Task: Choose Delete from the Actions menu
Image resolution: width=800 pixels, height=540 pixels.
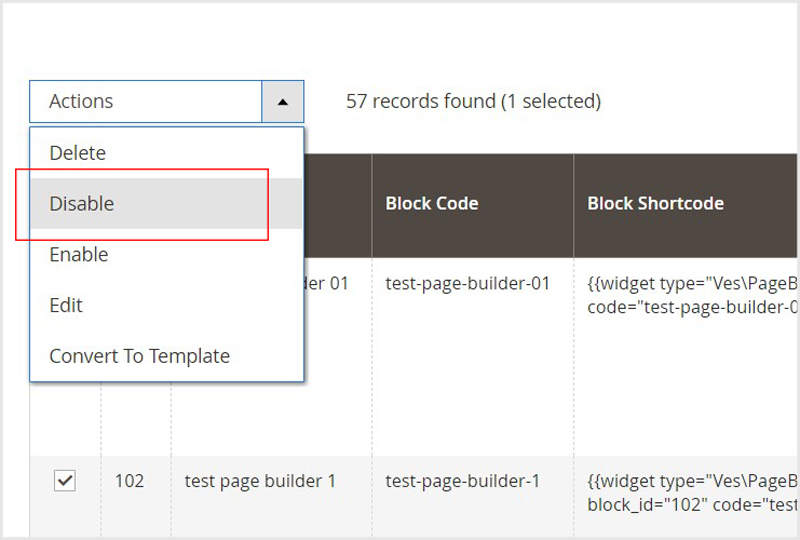Action: point(78,153)
